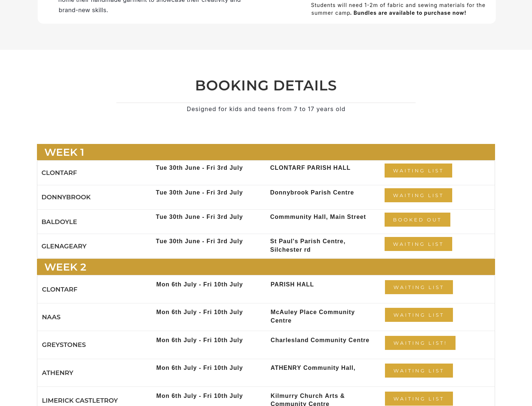532x406 pixels.
Task: Click Waiting List! button for Greystones
Action: click(420, 343)
